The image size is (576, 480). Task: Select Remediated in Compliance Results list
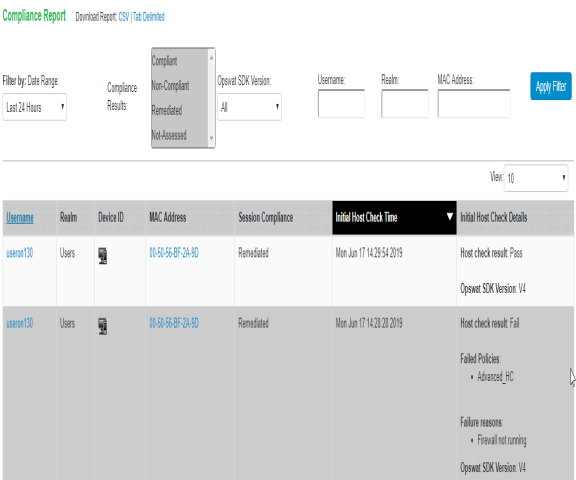pos(167,110)
